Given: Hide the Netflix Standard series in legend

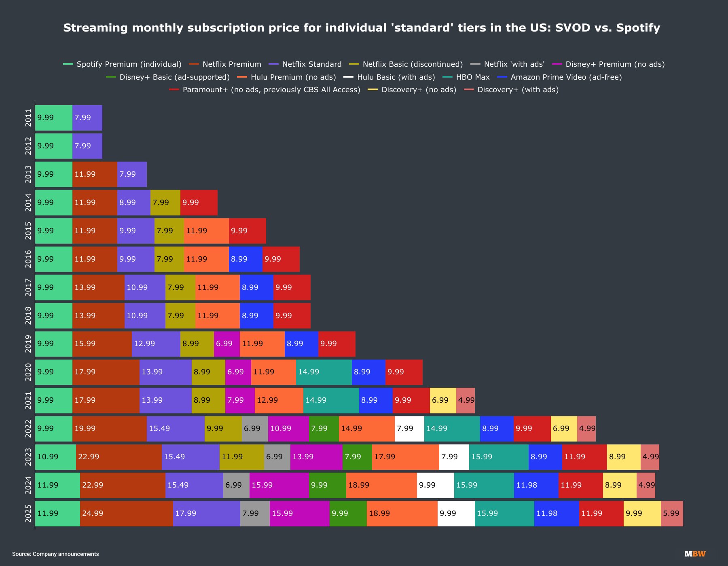Looking at the screenshot, I should tap(305, 64).
